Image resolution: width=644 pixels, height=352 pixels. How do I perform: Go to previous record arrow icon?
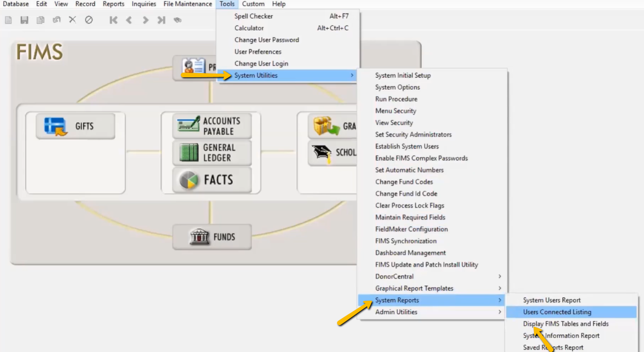[x=129, y=20]
